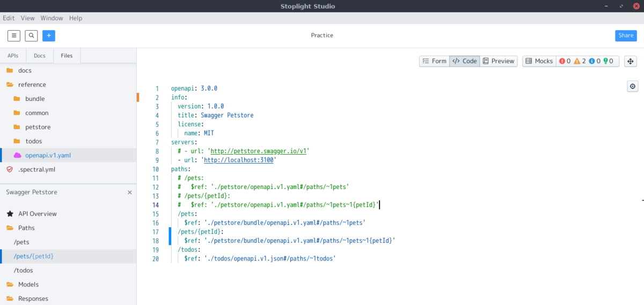This screenshot has height=305, width=644.
Task: Open the Window menu
Action: coord(52,18)
